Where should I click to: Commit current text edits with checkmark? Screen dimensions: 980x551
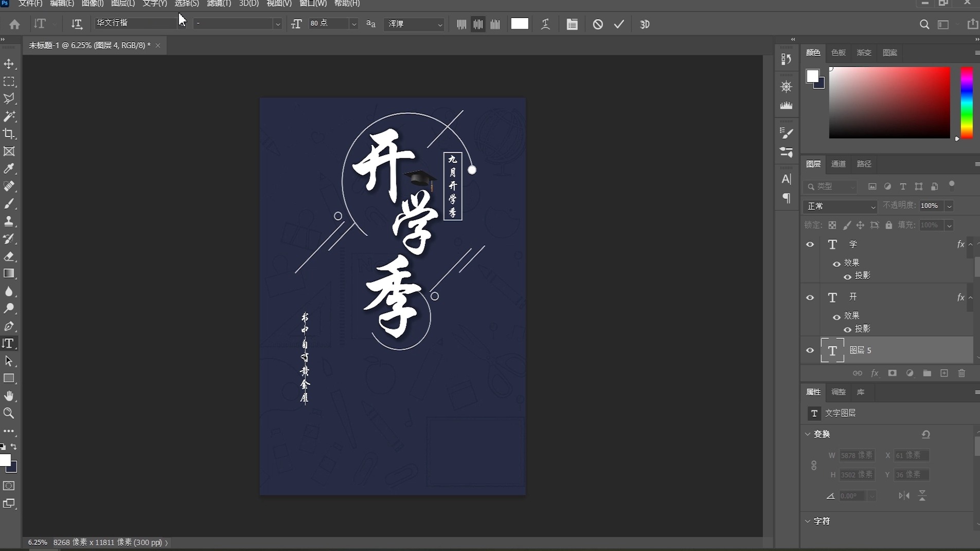pyautogui.click(x=619, y=24)
